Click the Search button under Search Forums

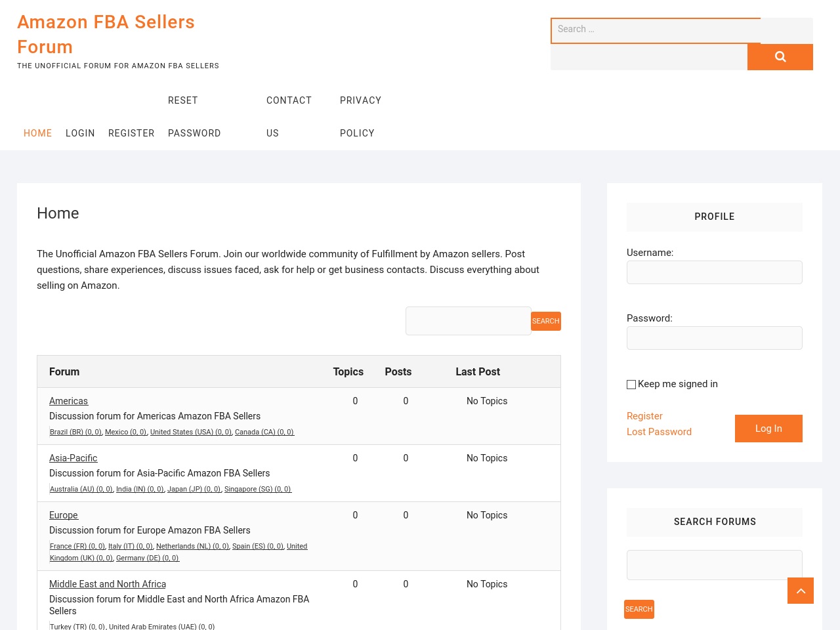tap(639, 609)
